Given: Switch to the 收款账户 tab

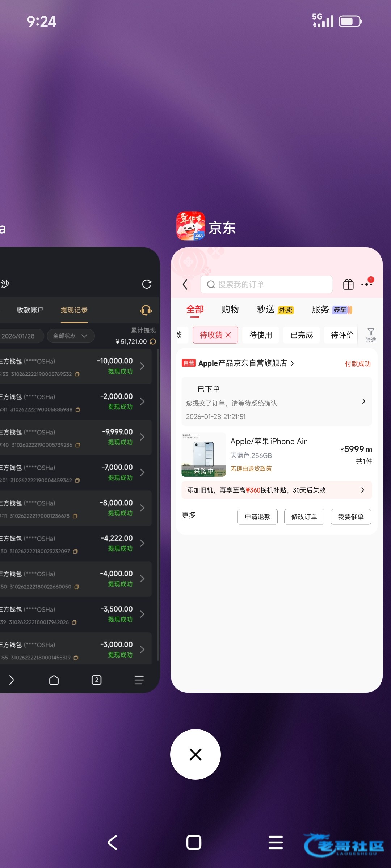Looking at the screenshot, I should click(x=30, y=310).
